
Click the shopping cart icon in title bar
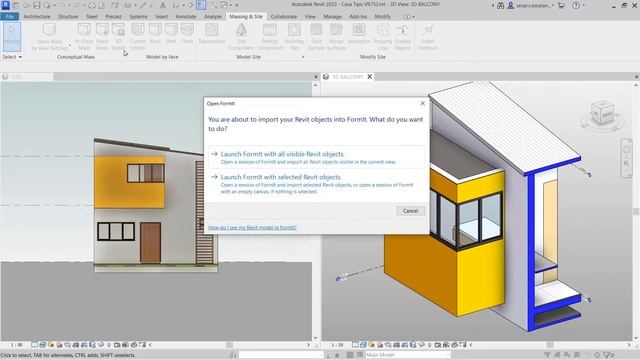point(561,5)
